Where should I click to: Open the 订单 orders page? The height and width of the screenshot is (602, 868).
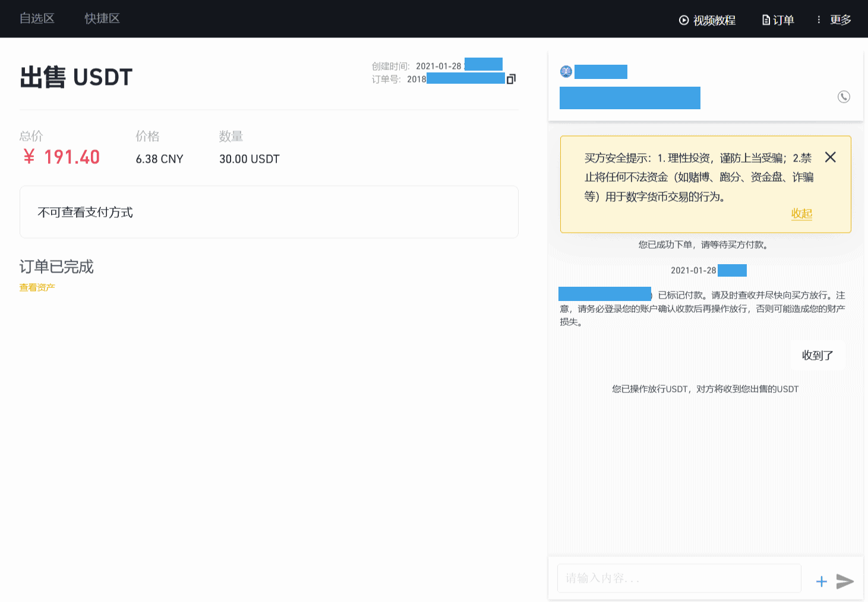pyautogui.click(x=777, y=19)
